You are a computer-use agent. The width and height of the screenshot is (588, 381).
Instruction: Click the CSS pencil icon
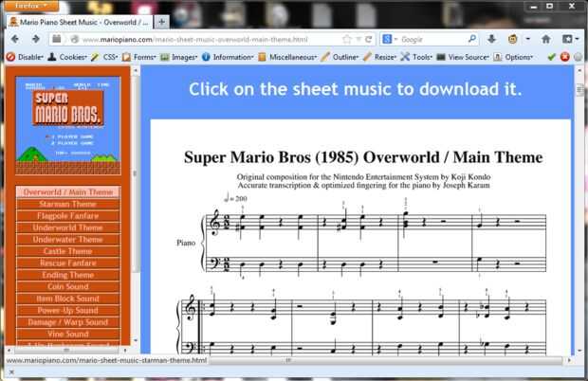tap(95, 57)
